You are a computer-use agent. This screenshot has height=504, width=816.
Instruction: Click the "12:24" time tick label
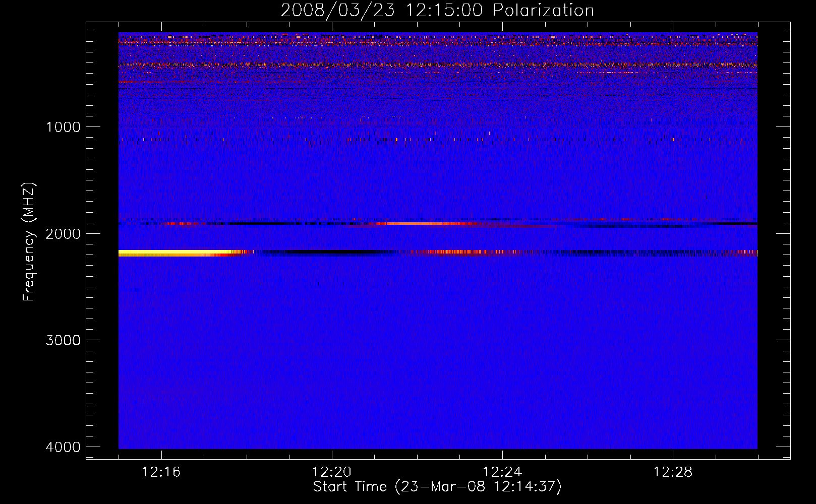(502, 472)
